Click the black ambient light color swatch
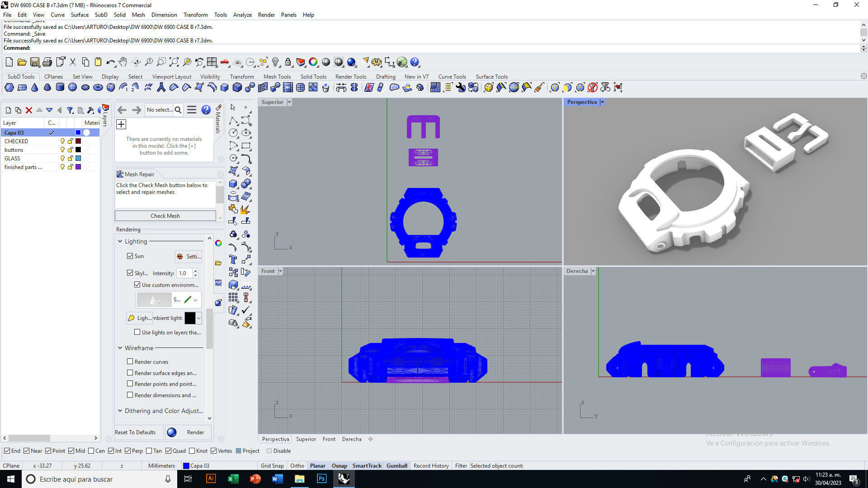 (x=190, y=318)
